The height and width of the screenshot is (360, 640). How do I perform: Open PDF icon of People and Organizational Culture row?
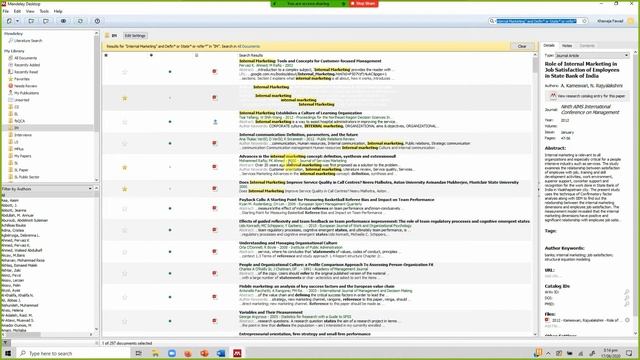pyautogui.click(x=215, y=273)
